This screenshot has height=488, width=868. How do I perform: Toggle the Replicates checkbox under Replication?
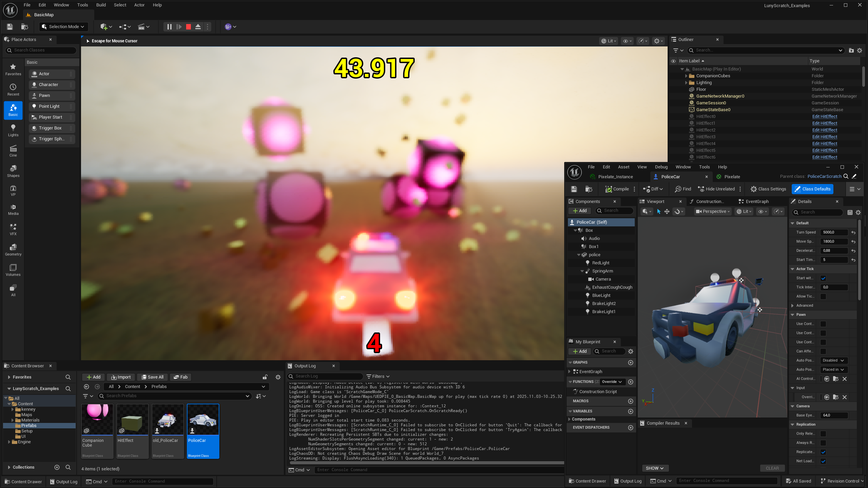[x=823, y=452]
